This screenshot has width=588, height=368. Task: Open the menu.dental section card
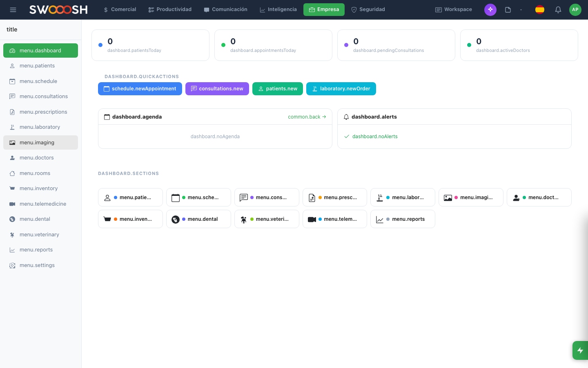pyautogui.click(x=198, y=219)
